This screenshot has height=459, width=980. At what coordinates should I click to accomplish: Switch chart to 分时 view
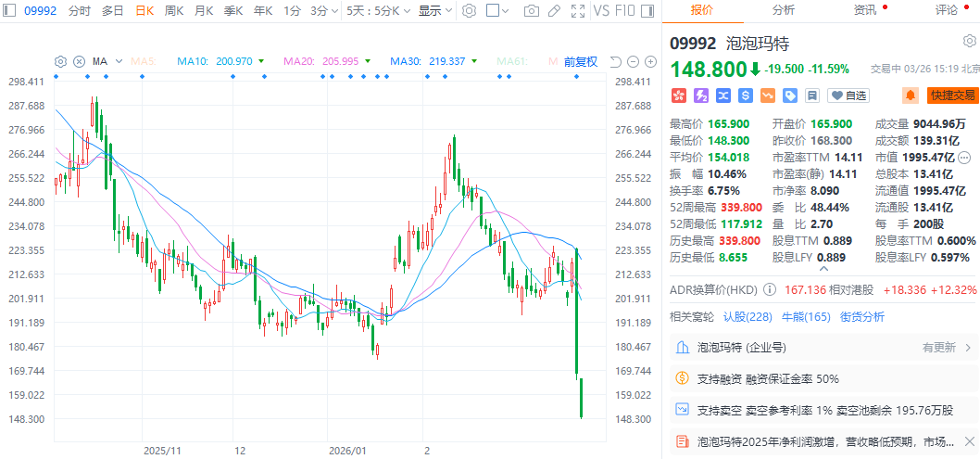[80, 10]
